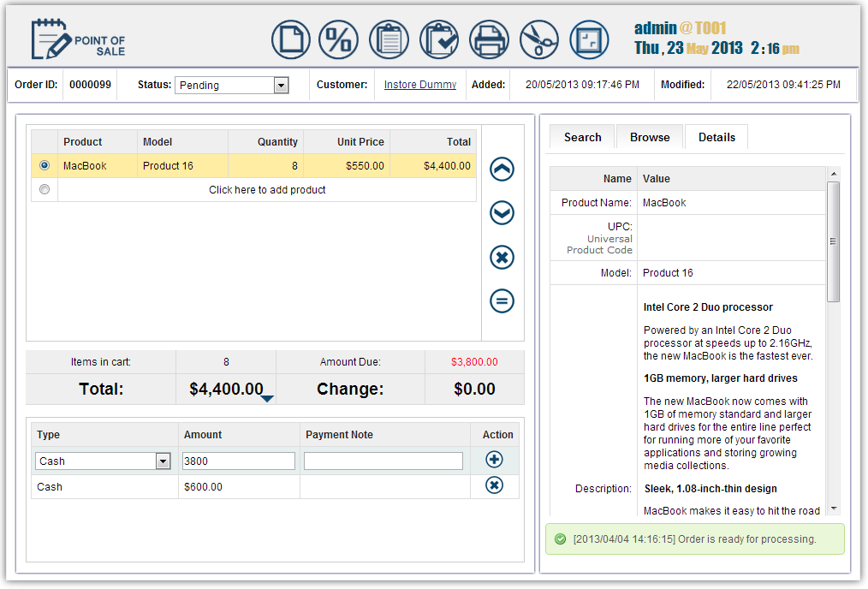Click the clipboard order list icon
The width and height of the screenshot is (868, 589).
coord(389,40)
